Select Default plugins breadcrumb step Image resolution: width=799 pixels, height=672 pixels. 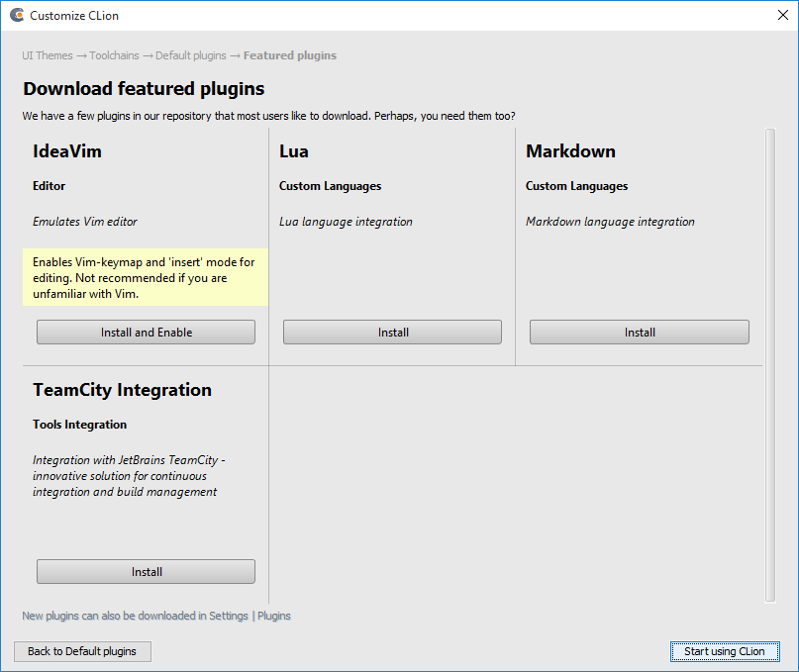pyautogui.click(x=190, y=55)
